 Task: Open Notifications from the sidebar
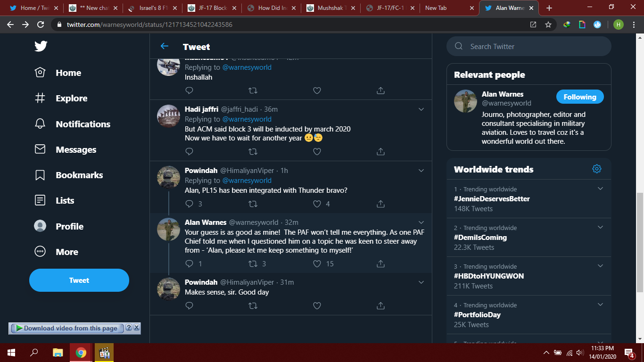click(x=73, y=124)
